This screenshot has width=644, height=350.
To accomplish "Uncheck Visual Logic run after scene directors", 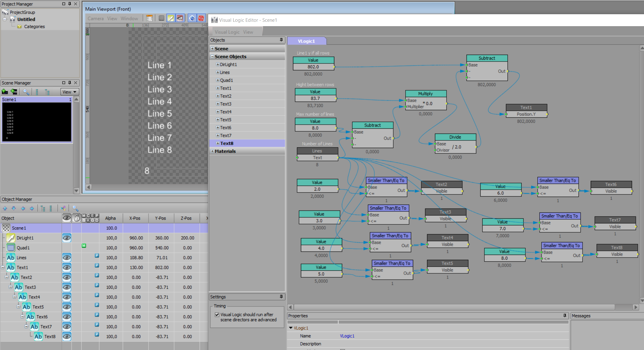I will click(217, 315).
